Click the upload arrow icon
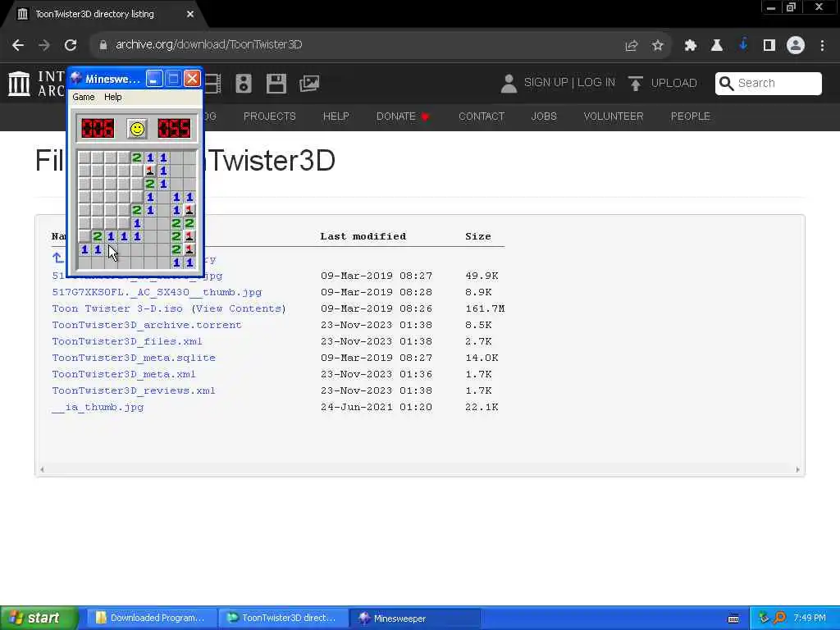The height and width of the screenshot is (630, 840). coord(636,84)
